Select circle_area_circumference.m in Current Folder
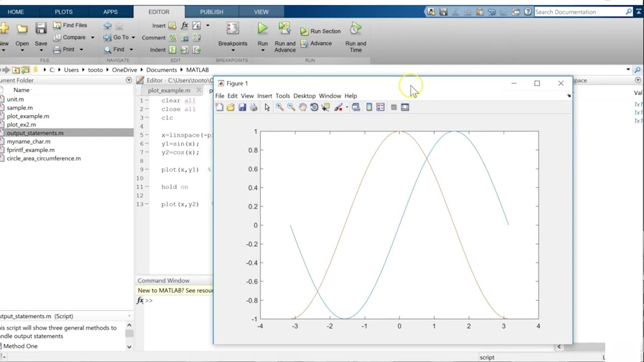Image resolution: width=644 pixels, height=362 pixels. pos(44,158)
